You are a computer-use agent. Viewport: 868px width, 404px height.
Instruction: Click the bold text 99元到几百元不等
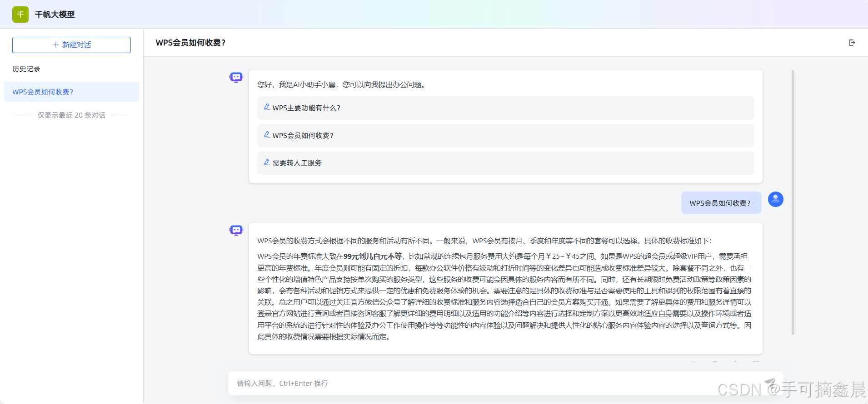pos(373,256)
